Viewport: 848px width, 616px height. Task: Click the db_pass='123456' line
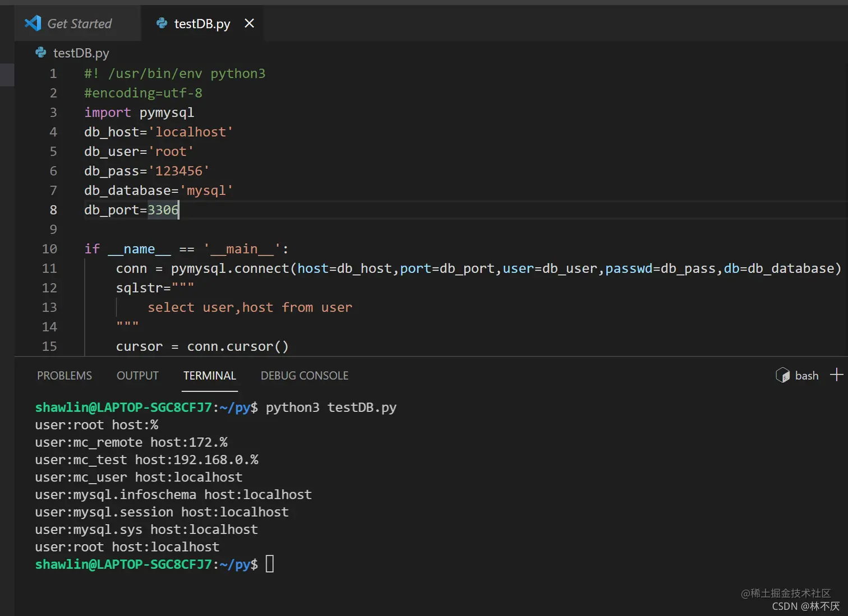tap(147, 171)
